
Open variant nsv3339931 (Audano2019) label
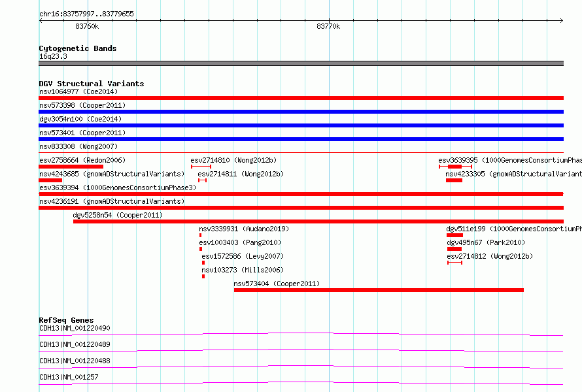coord(244,229)
